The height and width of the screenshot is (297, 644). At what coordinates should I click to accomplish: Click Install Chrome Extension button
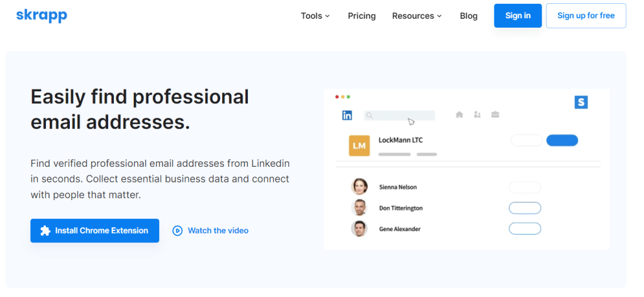94,231
